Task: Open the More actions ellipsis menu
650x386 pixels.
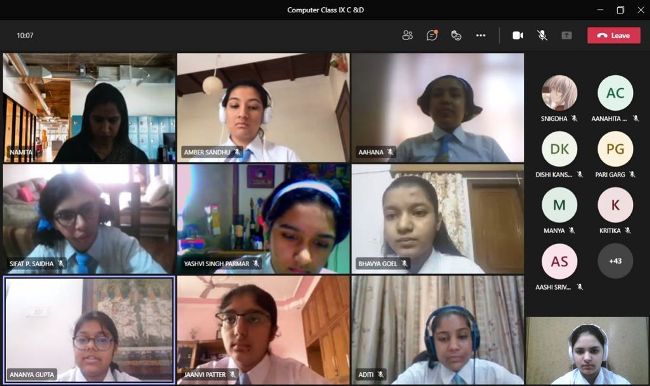Action: click(481, 35)
